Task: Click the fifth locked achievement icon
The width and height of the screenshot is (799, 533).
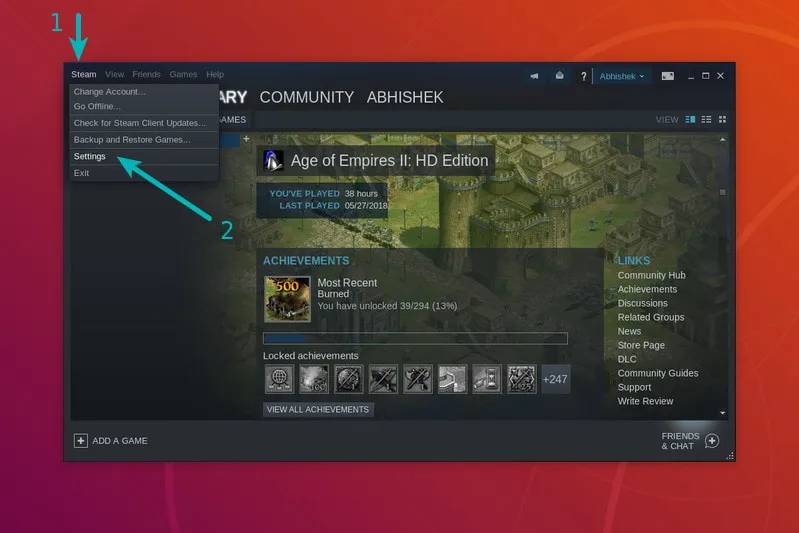Action: (x=418, y=379)
